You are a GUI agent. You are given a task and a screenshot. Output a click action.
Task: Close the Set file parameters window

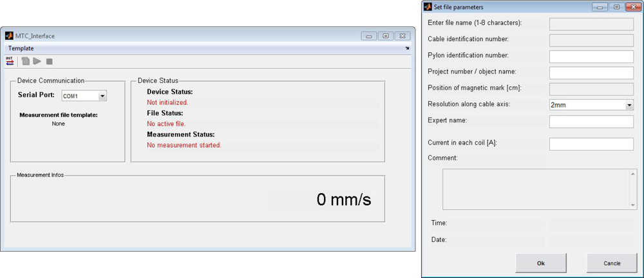click(633, 7)
